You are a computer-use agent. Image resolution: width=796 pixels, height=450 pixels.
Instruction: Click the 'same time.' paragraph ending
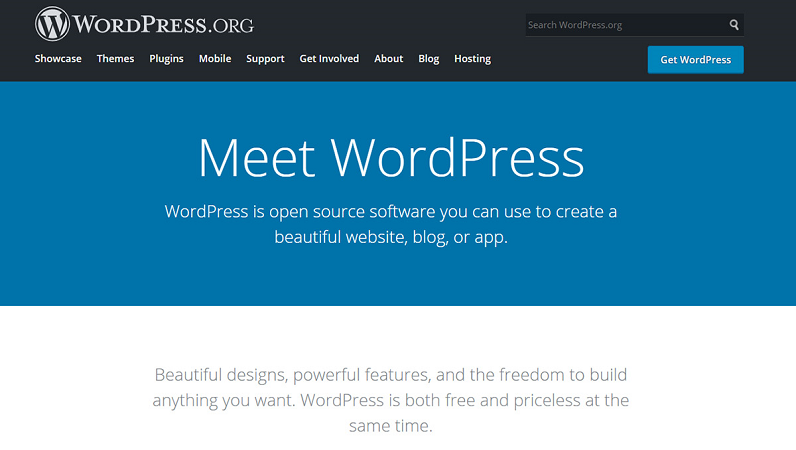pyautogui.click(x=391, y=426)
